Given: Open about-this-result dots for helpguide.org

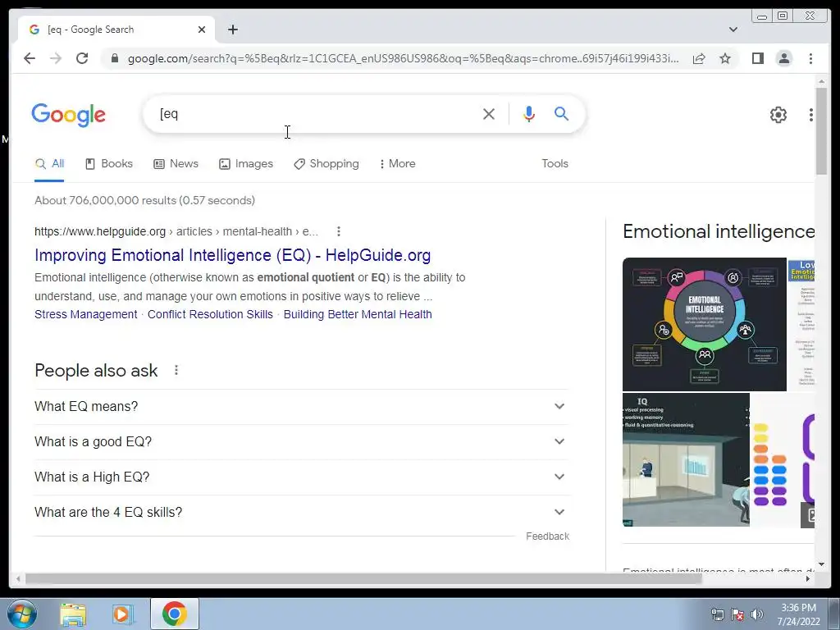Looking at the screenshot, I should [x=339, y=231].
